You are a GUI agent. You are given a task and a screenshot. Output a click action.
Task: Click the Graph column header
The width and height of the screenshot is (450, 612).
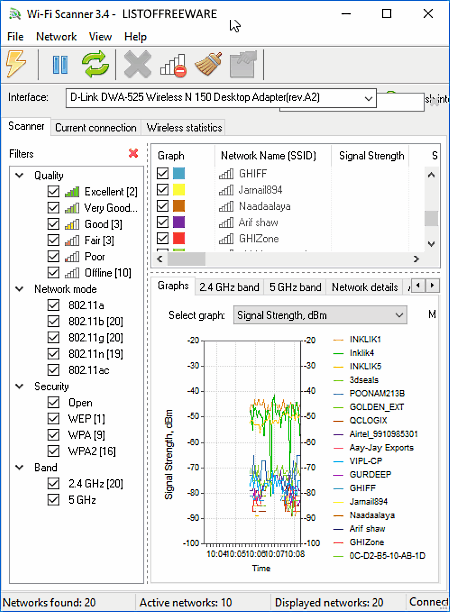pyautogui.click(x=183, y=156)
